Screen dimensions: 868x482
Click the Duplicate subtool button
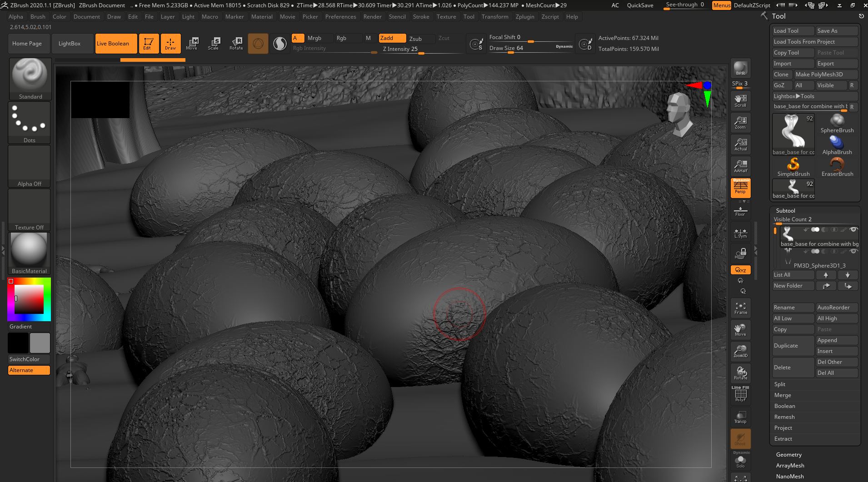coord(793,346)
